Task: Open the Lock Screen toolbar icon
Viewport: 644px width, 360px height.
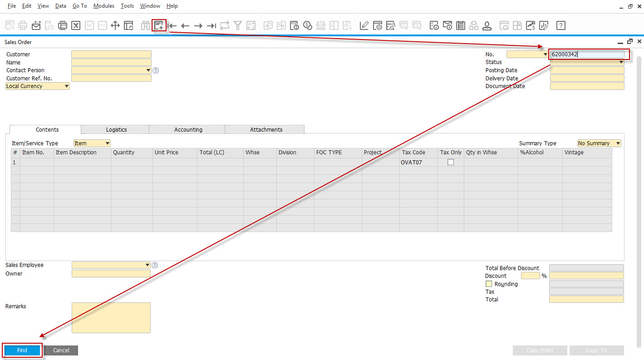Action: click(x=129, y=25)
